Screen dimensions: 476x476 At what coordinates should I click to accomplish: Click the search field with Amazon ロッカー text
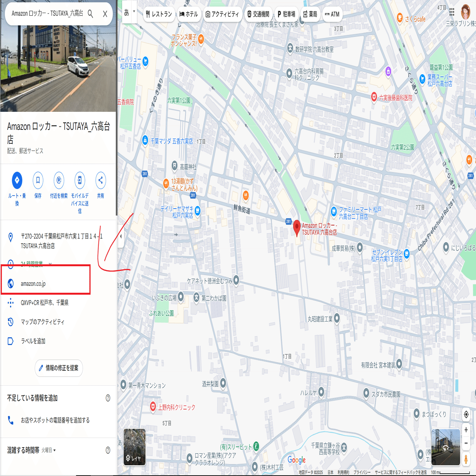coord(47,13)
